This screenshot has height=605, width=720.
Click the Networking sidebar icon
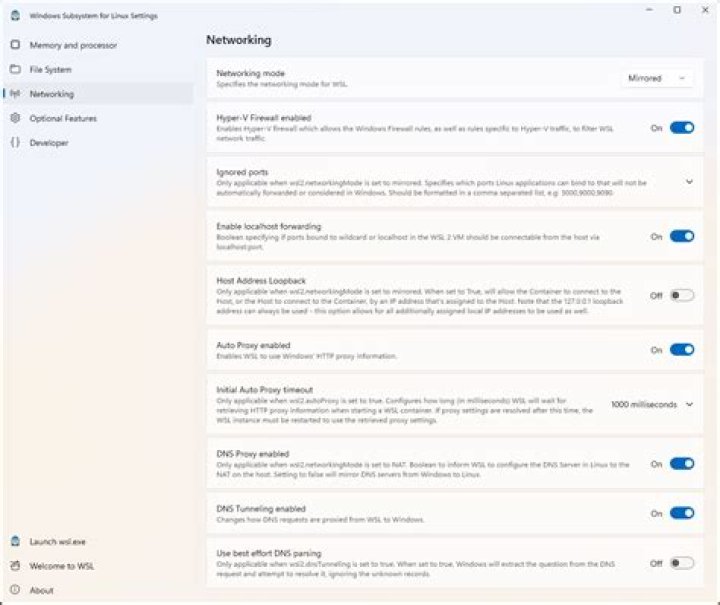point(15,94)
